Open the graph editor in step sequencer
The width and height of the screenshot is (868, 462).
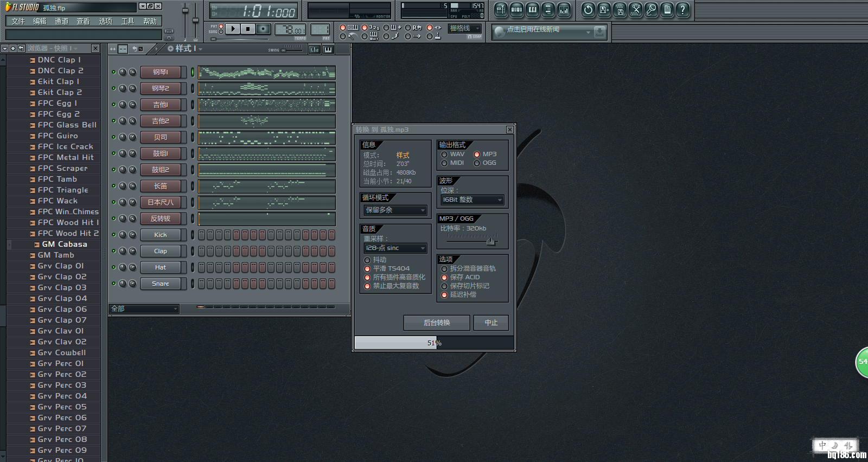coord(314,49)
